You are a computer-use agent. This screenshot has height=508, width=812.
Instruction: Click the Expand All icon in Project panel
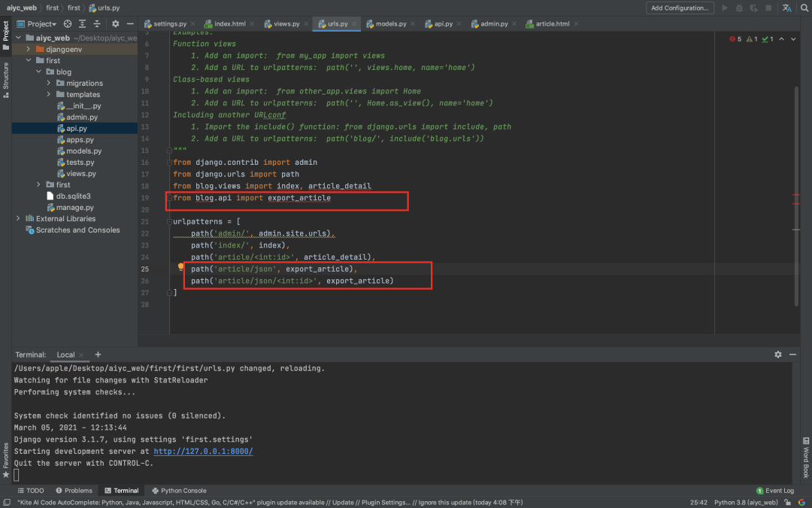[81, 24]
